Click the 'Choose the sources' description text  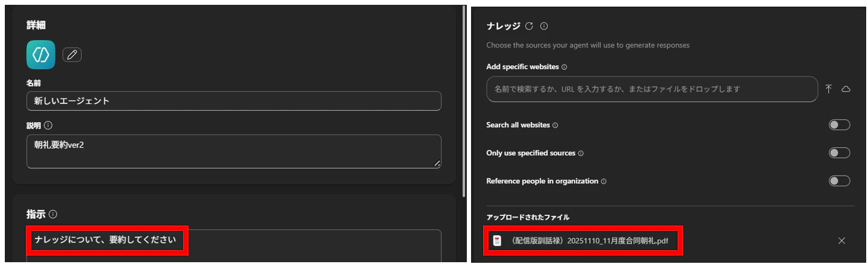pos(588,45)
